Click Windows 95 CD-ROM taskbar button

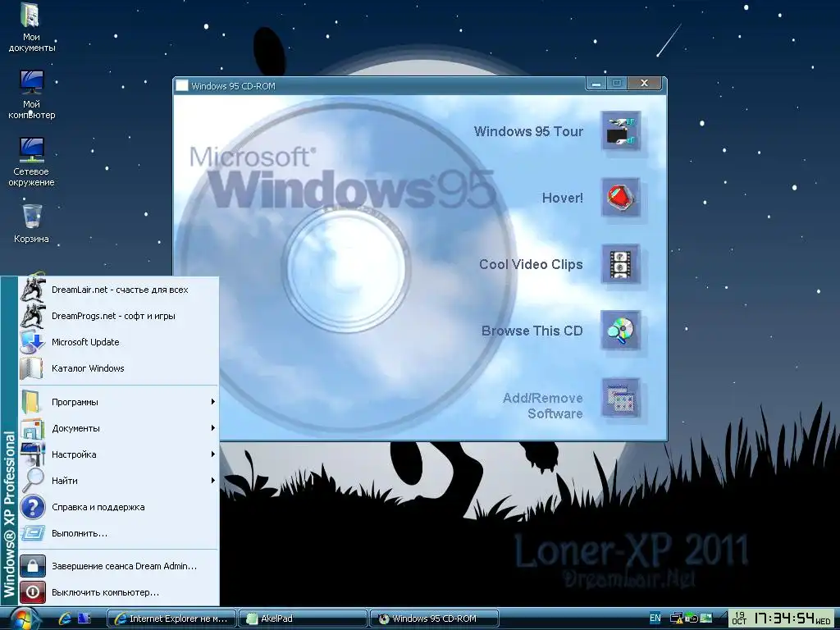[435, 619]
